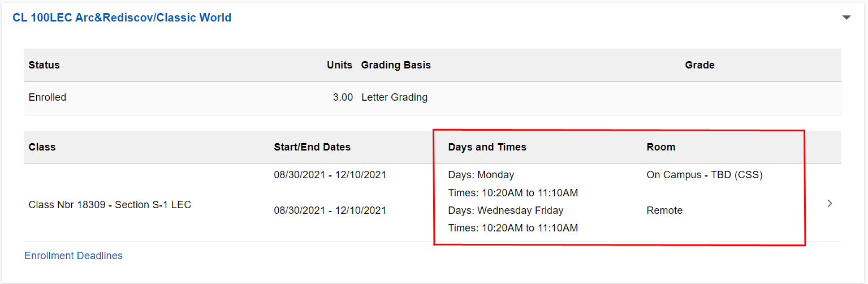
Task: Click the Letter Grading cell
Action: click(x=394, y=97)
